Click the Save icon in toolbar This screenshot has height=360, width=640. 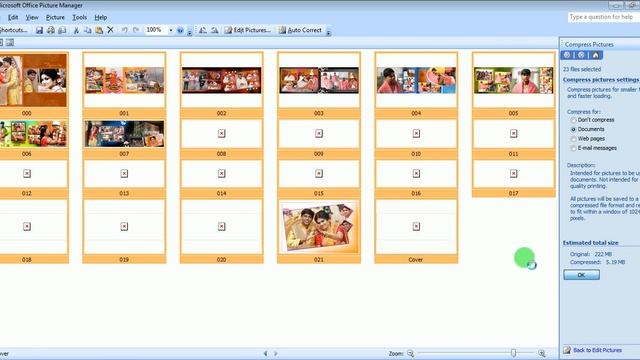pos(39,30)
